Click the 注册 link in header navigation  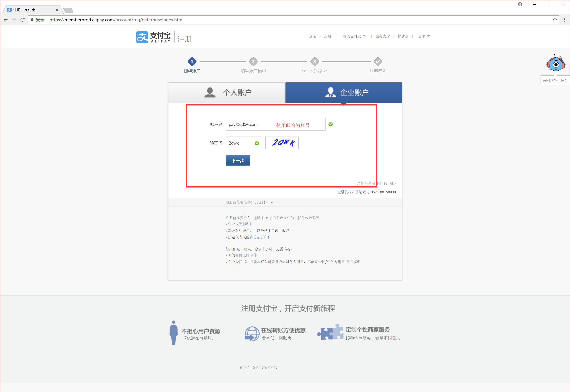[328, 36]
